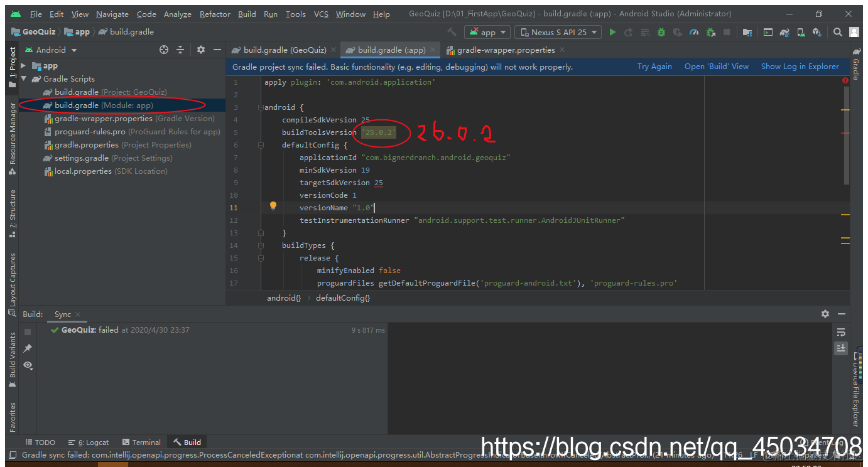
Task: Collapse the Gradle Scripts tree node
Action: (x=23, y=79)
